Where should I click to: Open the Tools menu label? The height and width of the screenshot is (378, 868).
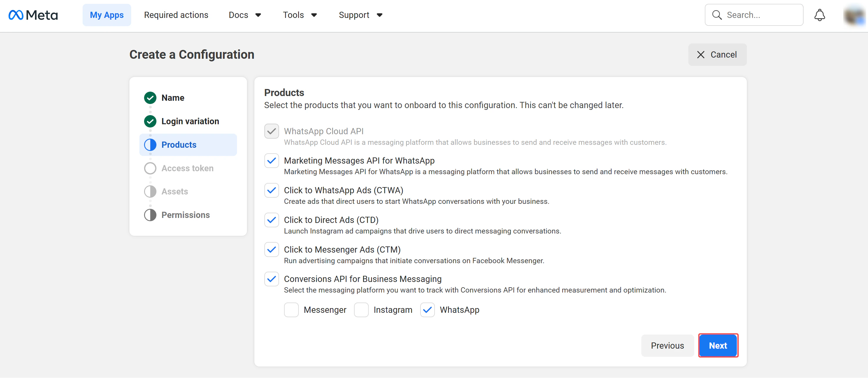click(293, 15)
